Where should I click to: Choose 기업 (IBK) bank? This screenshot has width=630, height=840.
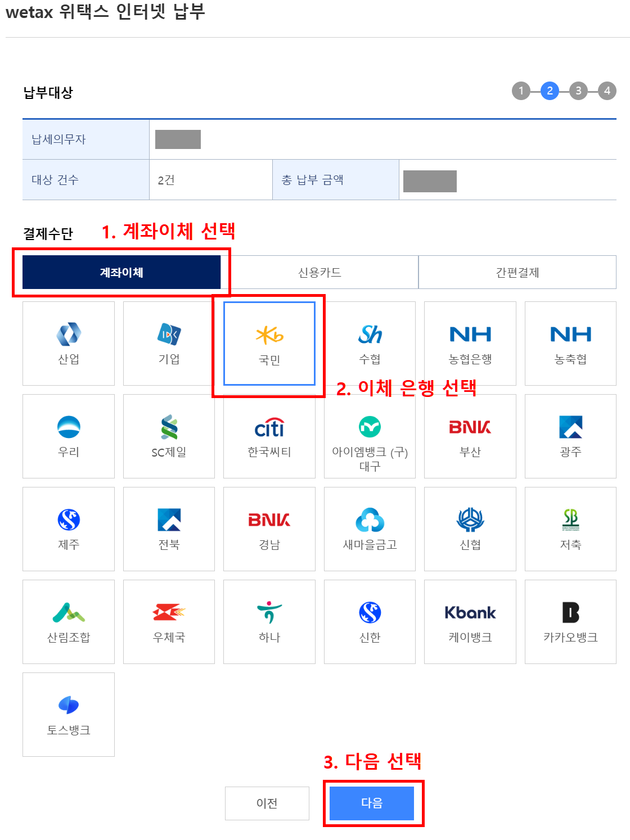pos(169,344)
